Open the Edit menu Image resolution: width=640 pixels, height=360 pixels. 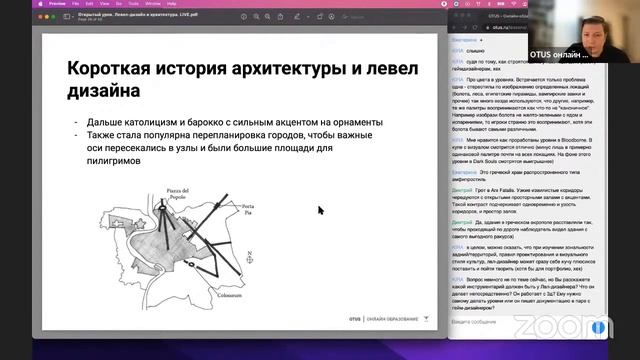89,4
